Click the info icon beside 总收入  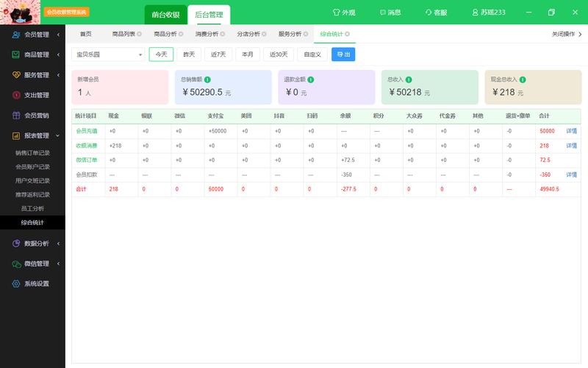(409, 79)
